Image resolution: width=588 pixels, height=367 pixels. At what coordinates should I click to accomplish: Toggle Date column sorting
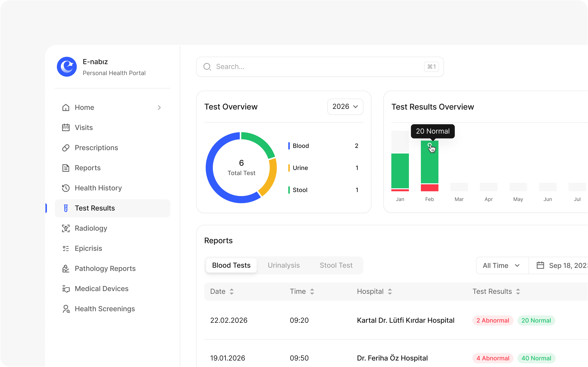(x=232, y=291)
